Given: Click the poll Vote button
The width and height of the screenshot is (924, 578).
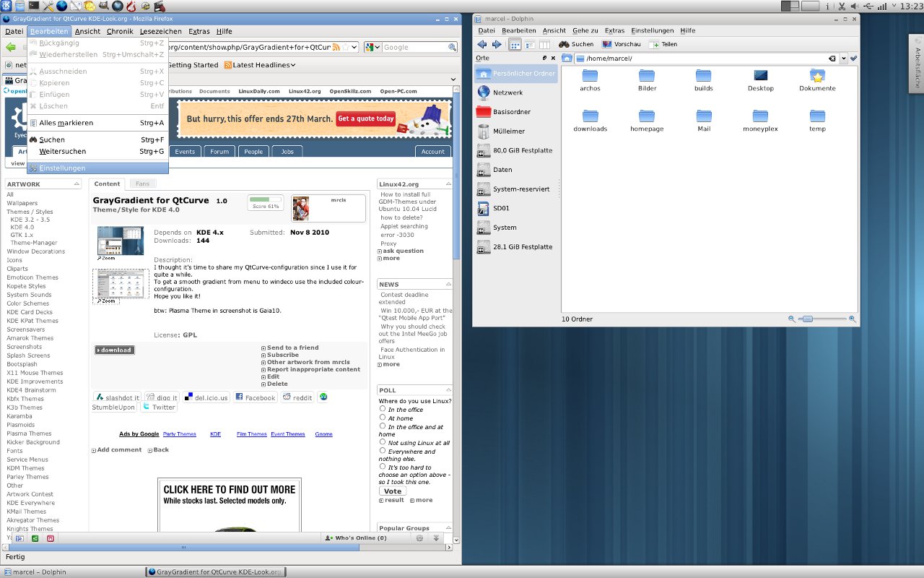Looking at the screenshot, I should tap(392, 491).
